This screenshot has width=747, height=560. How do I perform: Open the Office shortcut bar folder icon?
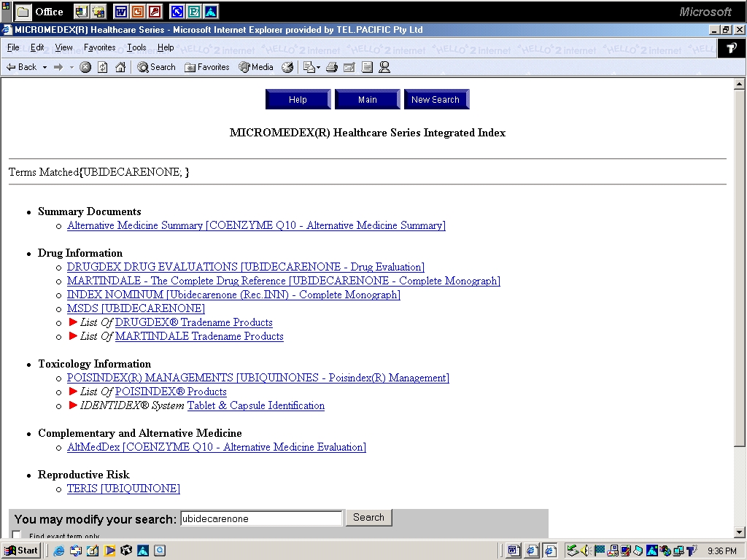tap(23, 12)
